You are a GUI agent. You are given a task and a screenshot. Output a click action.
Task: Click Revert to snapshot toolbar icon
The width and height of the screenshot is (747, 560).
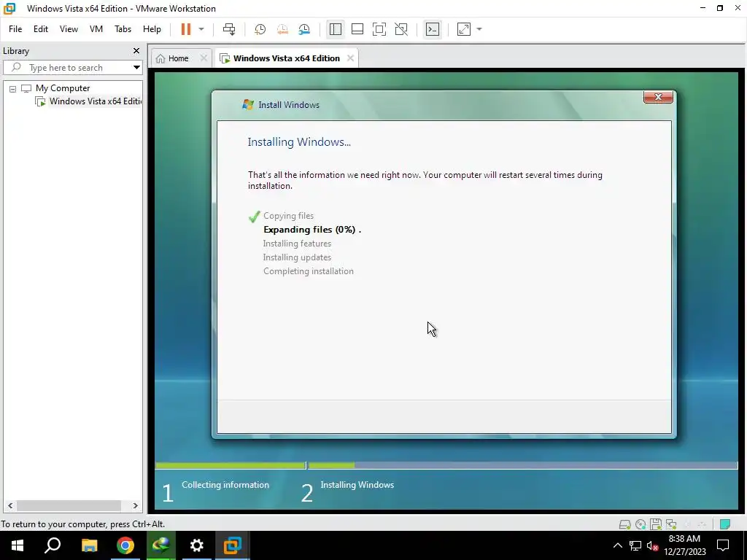[x=282, y=29]
